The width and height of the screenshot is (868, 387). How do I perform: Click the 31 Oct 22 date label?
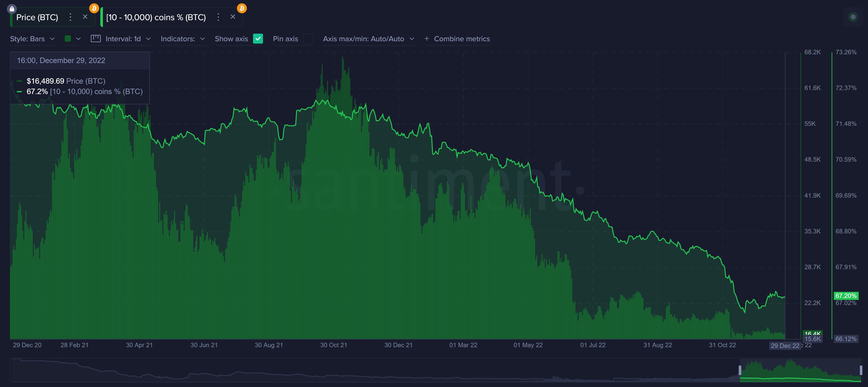point(722,345)
